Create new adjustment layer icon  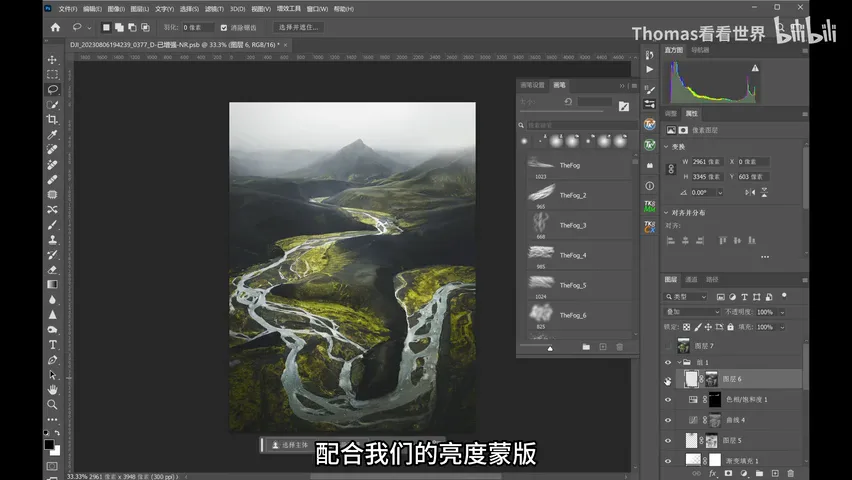click(743, 473)
